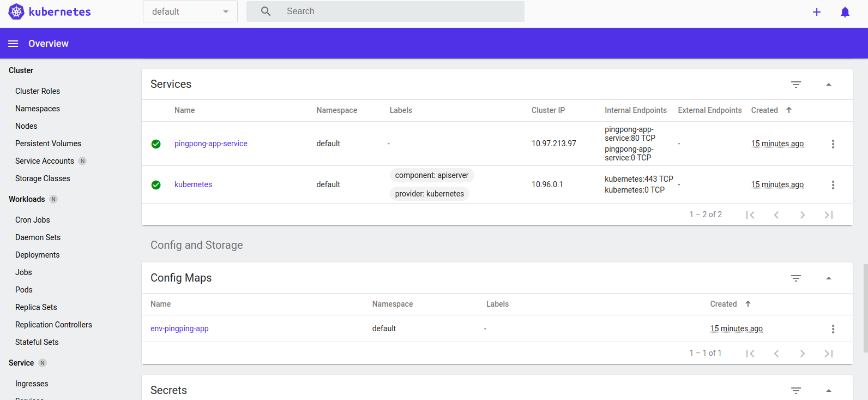Open Daemon Sets in sidebar
This screenshot has width=868, height=400.
[38, 237]
